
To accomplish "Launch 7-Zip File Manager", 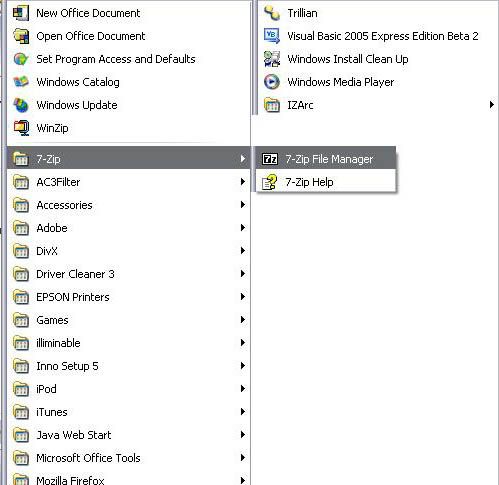I will pyautogui.click(x=326, y=159).
